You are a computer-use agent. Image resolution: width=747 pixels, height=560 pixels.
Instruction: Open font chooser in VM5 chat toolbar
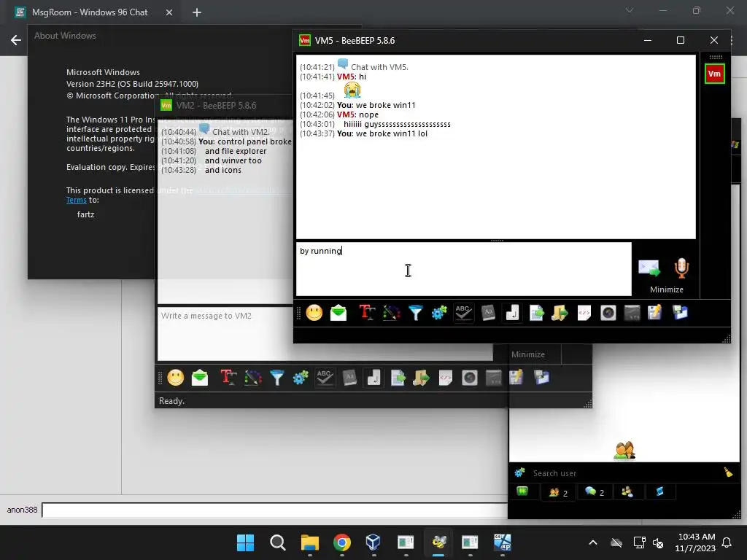[x=367, y=313]
